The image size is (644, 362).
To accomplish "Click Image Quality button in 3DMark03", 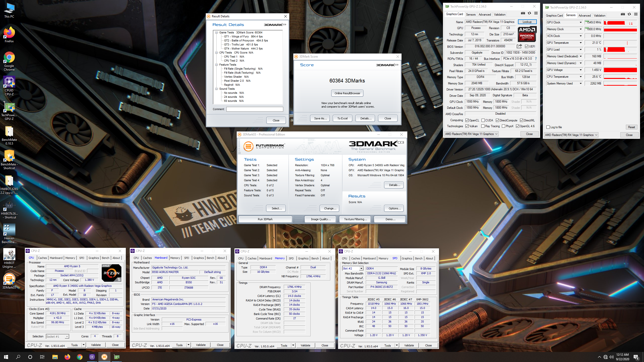I will click(321, 219).
